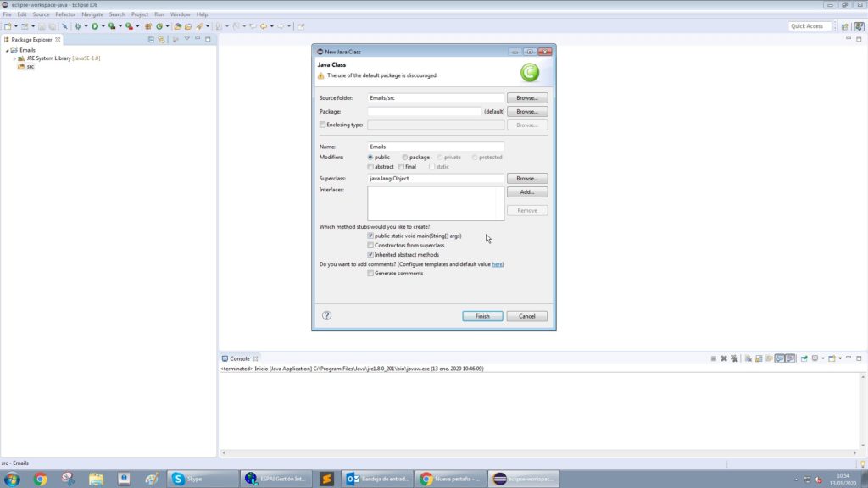The height and width of the screenshot is (488, 868).
Task: Click the Name input field containing Emails
Action: [x=436, y=147]
